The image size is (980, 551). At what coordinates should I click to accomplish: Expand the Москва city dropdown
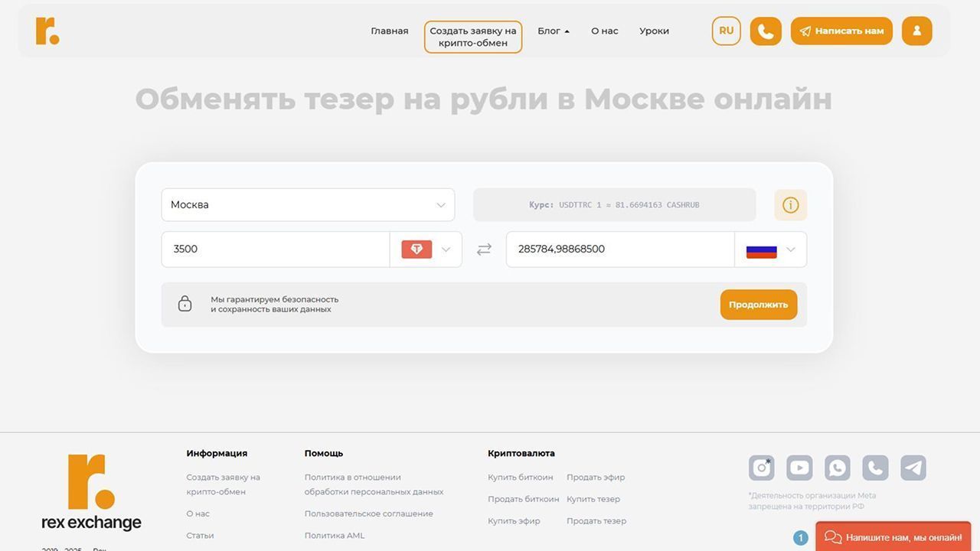tap(308, 205)
